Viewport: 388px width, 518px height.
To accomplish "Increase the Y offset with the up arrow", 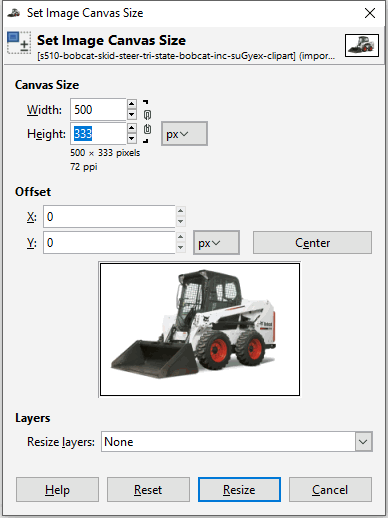I will (181, 237).
